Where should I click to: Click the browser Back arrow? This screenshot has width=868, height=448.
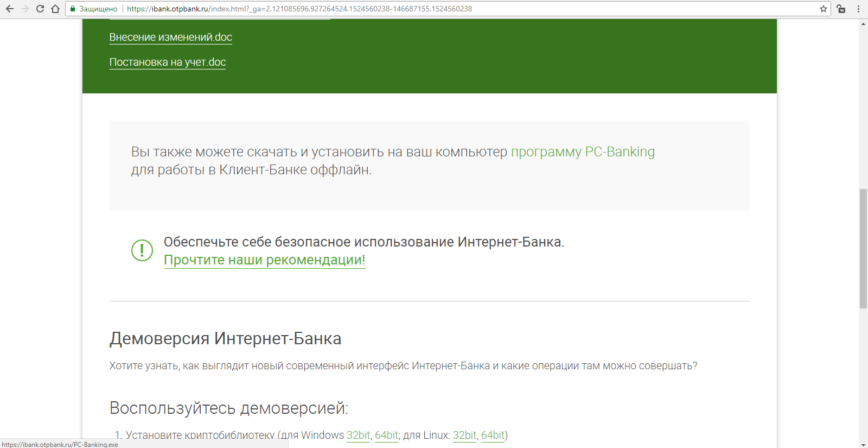point(10,9)
